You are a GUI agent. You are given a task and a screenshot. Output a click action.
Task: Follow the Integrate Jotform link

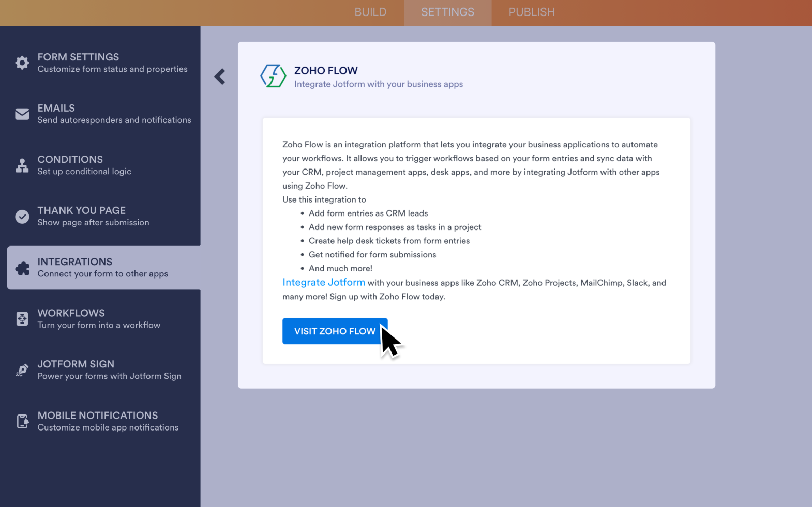(323, 282)
